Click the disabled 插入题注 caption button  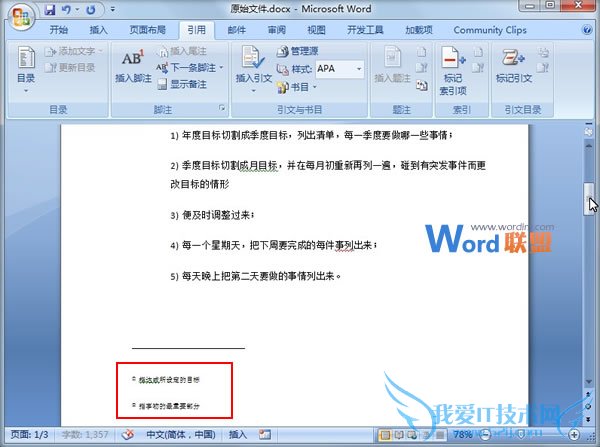click(392, 64)
